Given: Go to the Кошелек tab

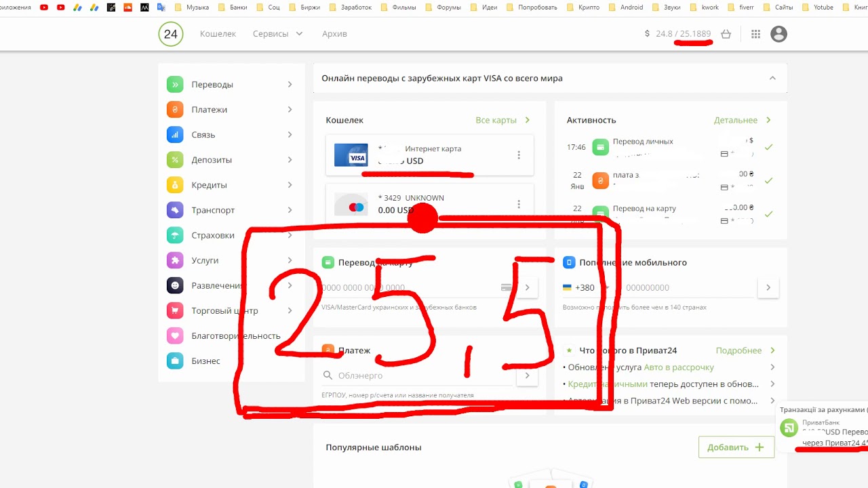Looking at the screenshot, I should (218, 34).
